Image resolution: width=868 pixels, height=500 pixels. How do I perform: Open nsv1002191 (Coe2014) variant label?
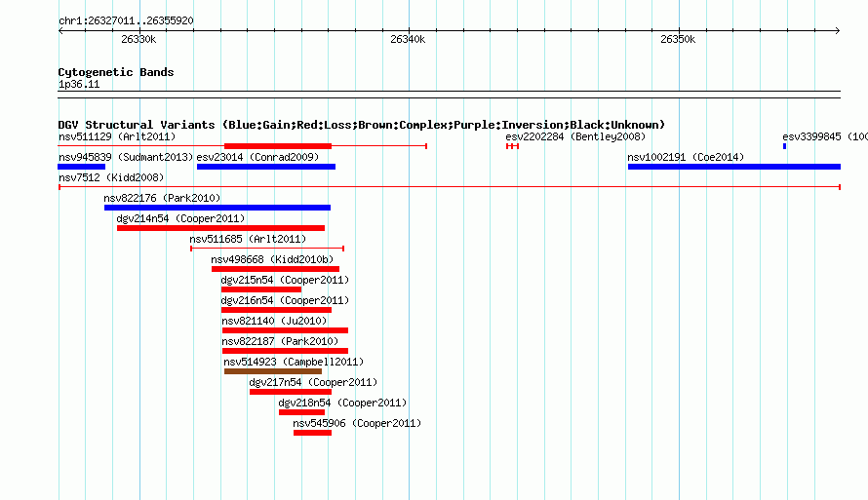pyautogui.click(x=686, y=157)
